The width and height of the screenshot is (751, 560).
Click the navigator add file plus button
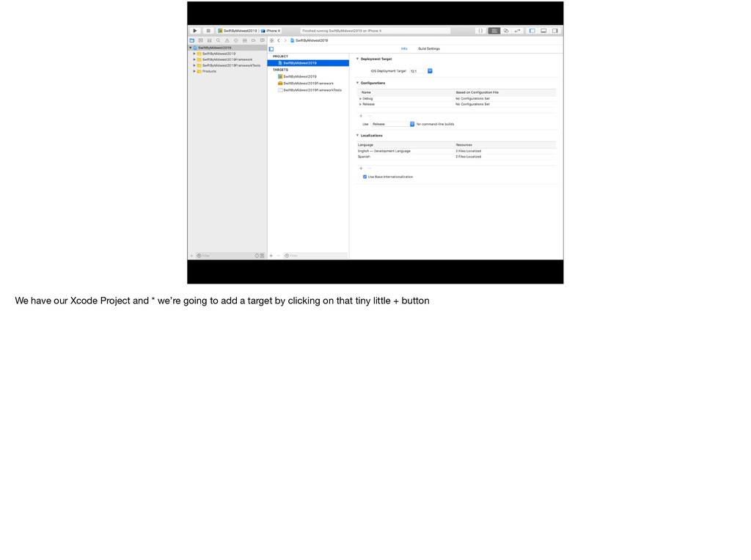191,256
